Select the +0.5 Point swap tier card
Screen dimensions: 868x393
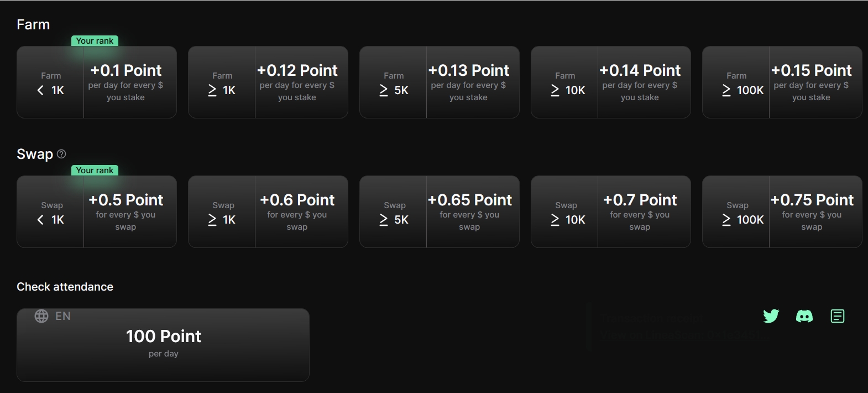pyautogui.click(x=97, y=211)
